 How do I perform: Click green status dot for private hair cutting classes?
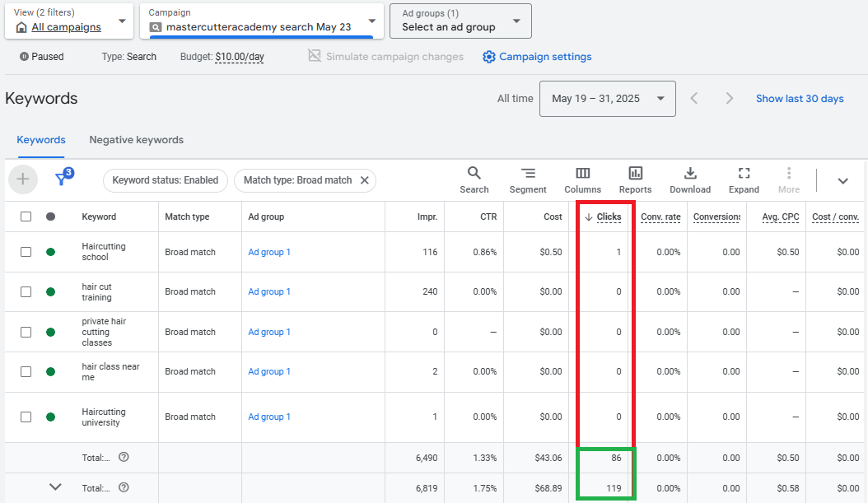50,332
